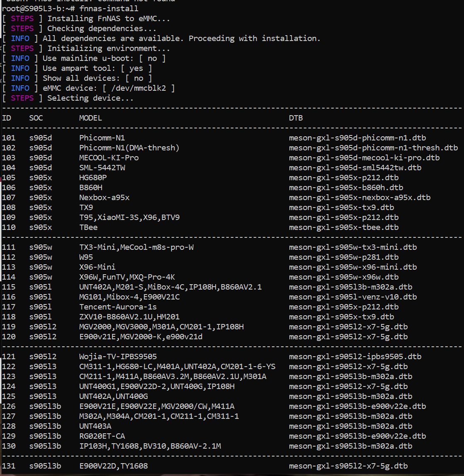
Task: Click 'W95' model in row 112
Action: [86, 257]
